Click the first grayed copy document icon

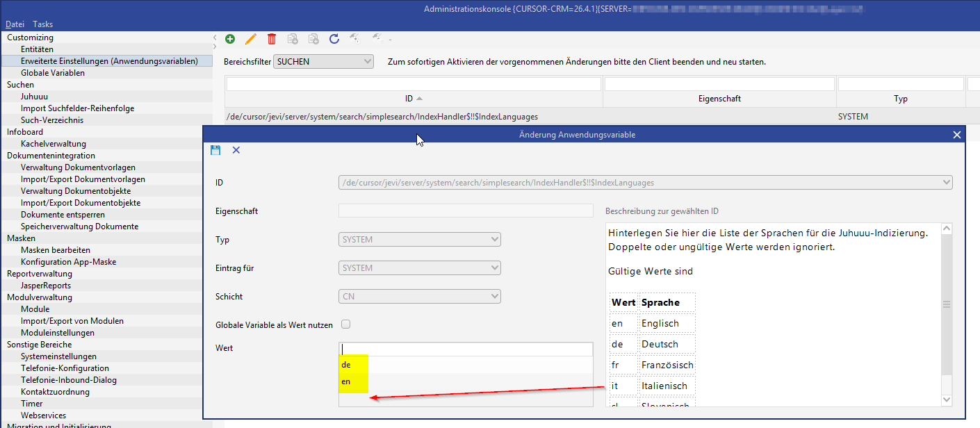[293, 39]
